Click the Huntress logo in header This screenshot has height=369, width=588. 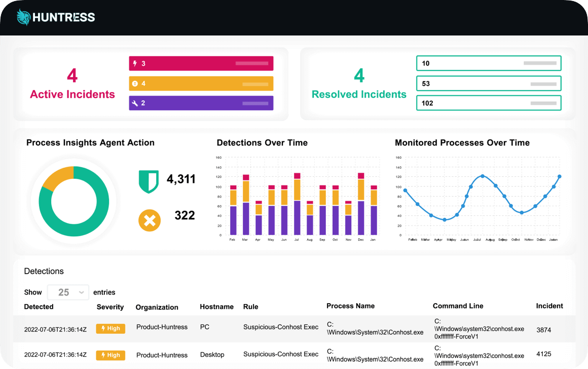(56, 17)
